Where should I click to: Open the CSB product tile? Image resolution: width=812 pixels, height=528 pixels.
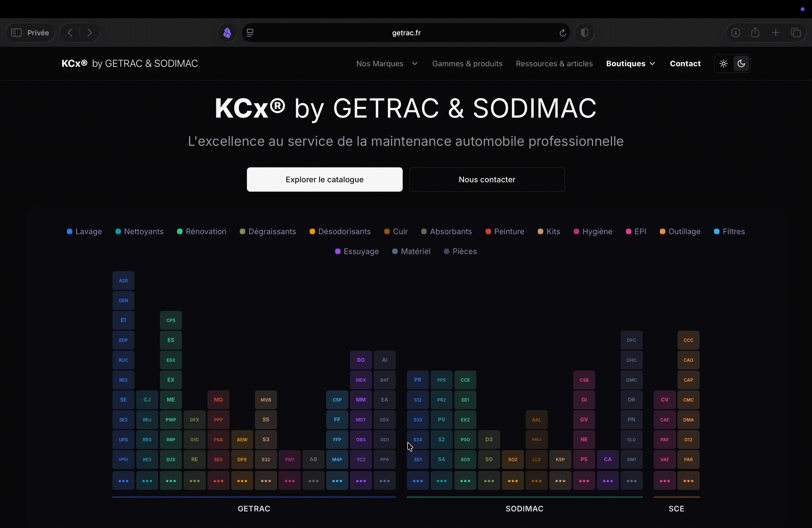pyautogui.click(x=584, y=380)
